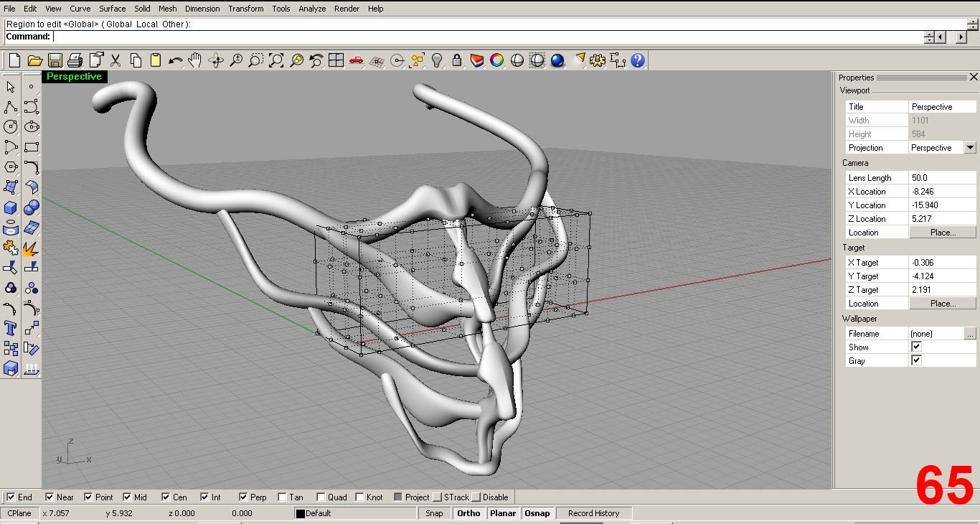
Task: Enable the Quad osnap checkbox
Action: pyautogui.click(x=321, y=497)
